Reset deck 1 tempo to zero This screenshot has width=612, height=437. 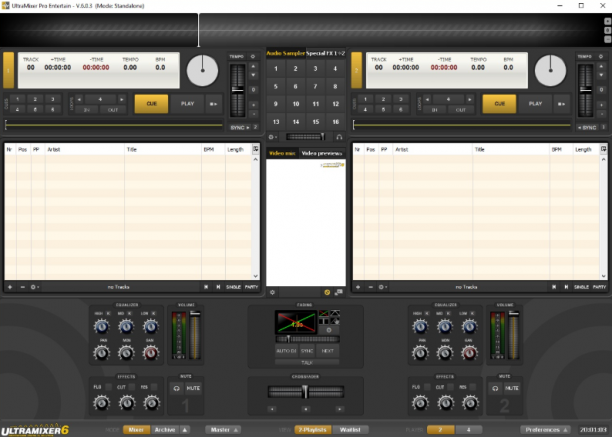coord(253,90)
